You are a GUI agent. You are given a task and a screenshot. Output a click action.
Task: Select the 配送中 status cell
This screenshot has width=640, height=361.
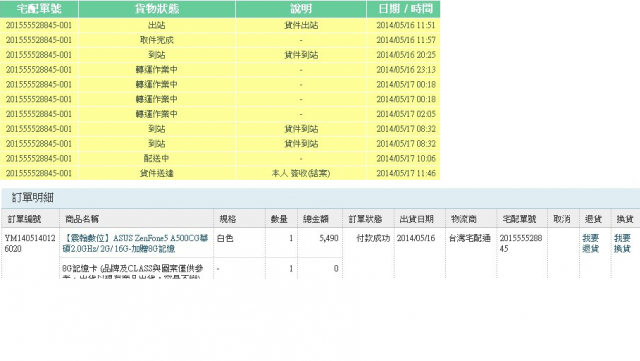[x=157, y=158]
